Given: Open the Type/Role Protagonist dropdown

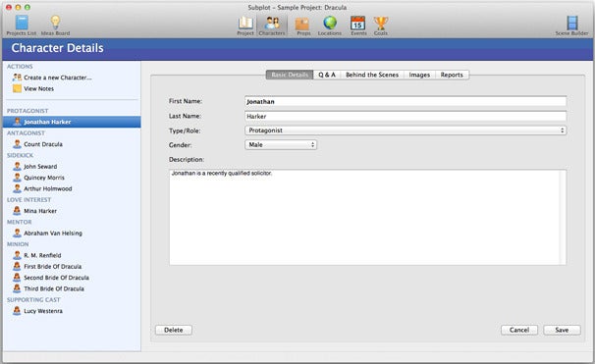Looking at the screenshot, I should click(406, 130).
